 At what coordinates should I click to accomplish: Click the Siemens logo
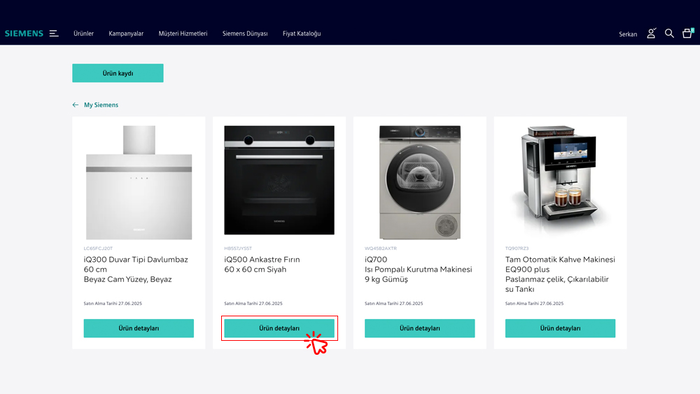pyautogui.click(x=24, y=33)
